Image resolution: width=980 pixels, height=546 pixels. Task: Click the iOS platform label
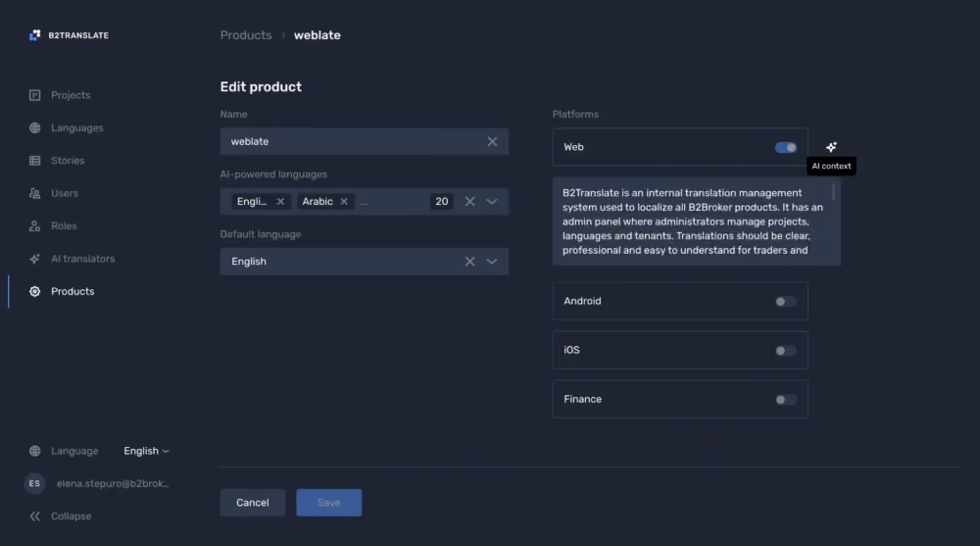(571, 350)
